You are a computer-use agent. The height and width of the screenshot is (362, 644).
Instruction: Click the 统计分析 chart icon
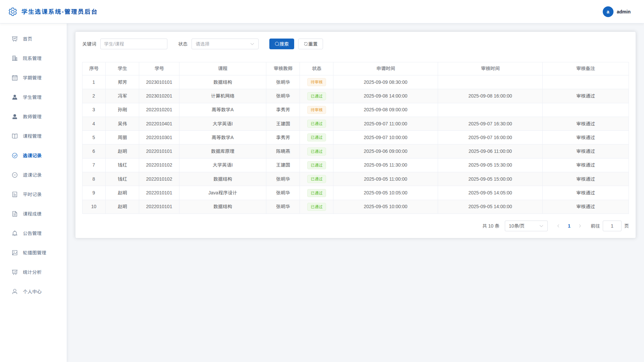coord(15,272)
